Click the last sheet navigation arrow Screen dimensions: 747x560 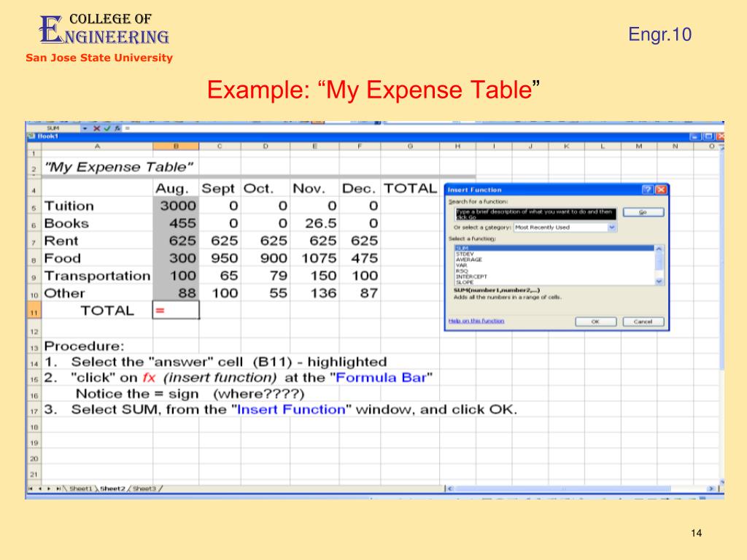coord(58,489)
